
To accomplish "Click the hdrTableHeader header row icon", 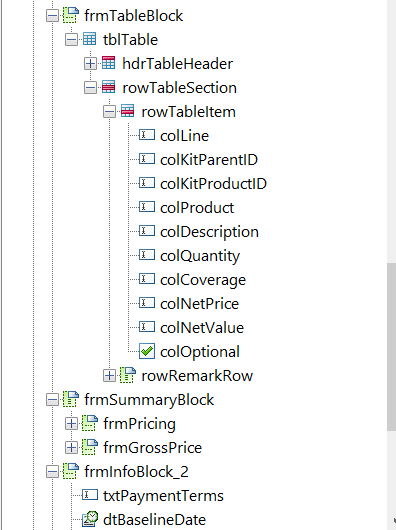I will tap(108, 63).
